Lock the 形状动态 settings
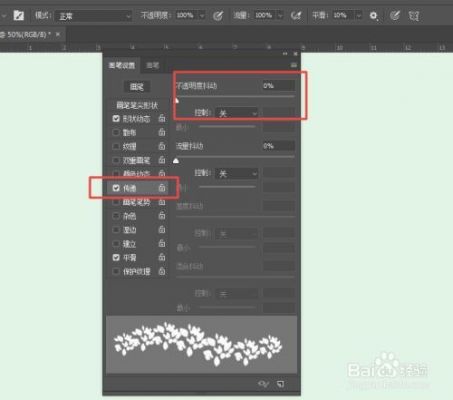453x400 pixels. [x=162, y=118]
